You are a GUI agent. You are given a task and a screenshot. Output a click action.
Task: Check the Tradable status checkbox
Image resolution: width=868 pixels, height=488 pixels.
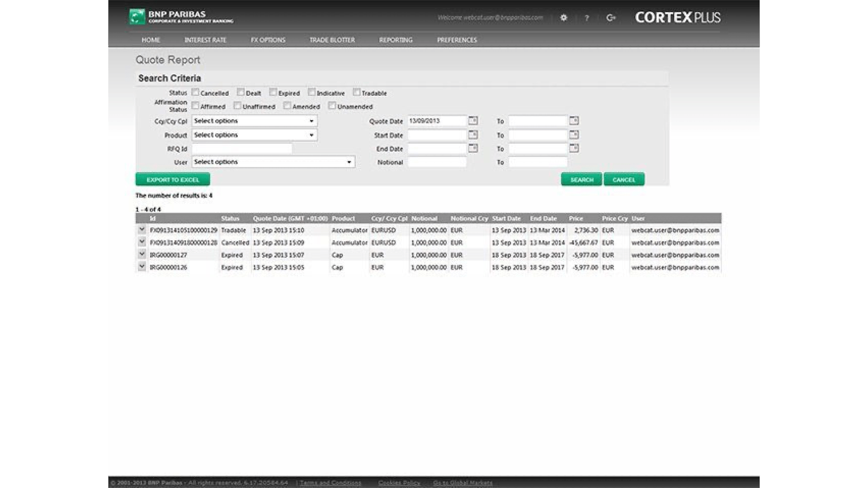[x=357, y=93]
